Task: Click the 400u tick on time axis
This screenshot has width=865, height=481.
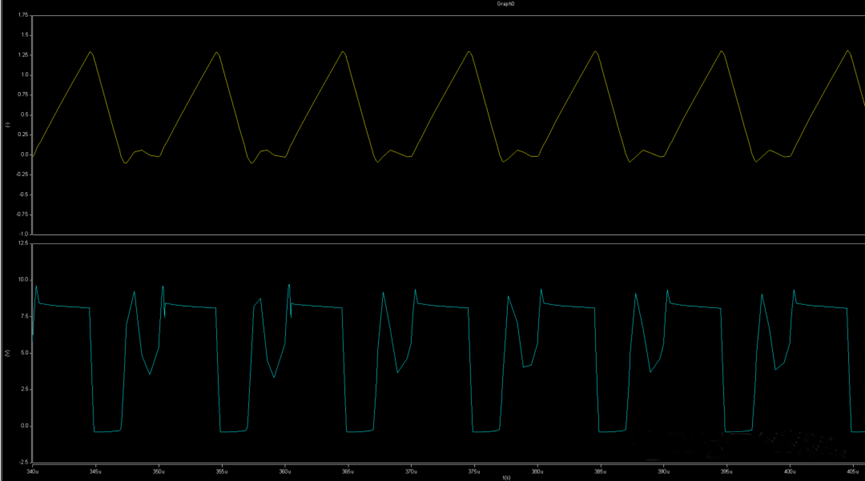Action: tap(789, 469)
